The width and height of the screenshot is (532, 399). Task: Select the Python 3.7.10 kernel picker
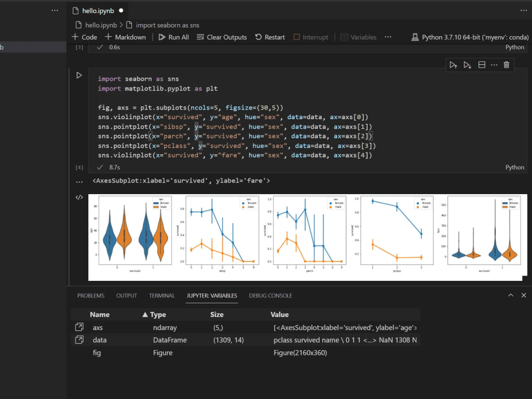coord(470,37)
